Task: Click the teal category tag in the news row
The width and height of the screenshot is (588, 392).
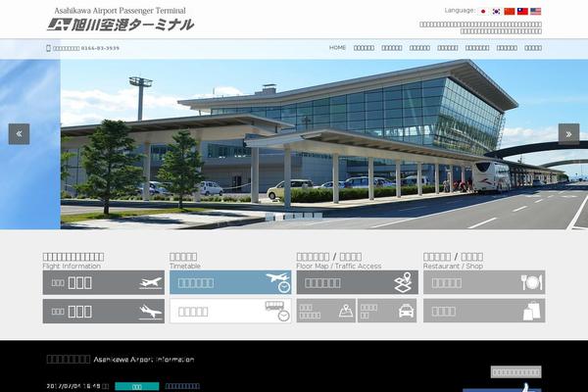Action: pyautogui.click(x=137, y=386)
